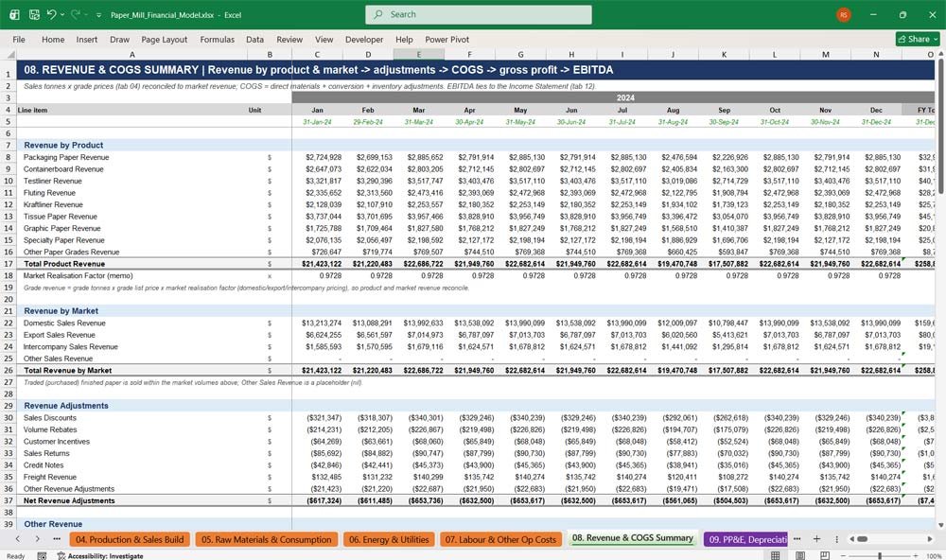Switch to Normal view icon

coord(776,555)
